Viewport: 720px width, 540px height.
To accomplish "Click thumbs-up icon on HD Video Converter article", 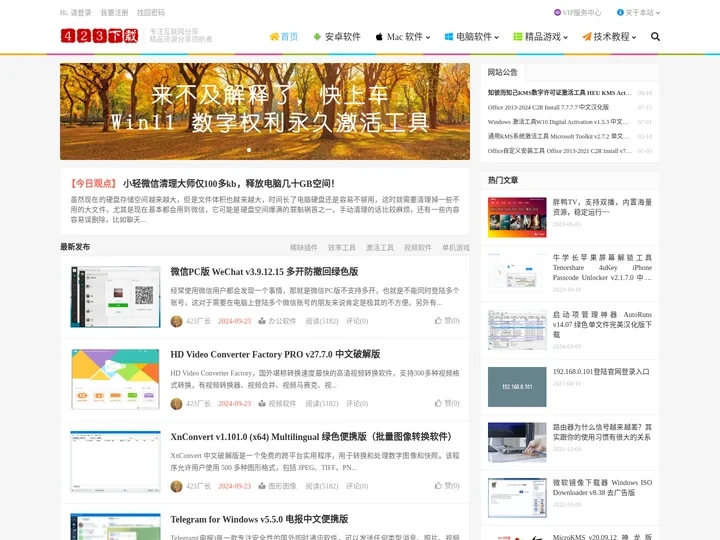I will 438,403.
